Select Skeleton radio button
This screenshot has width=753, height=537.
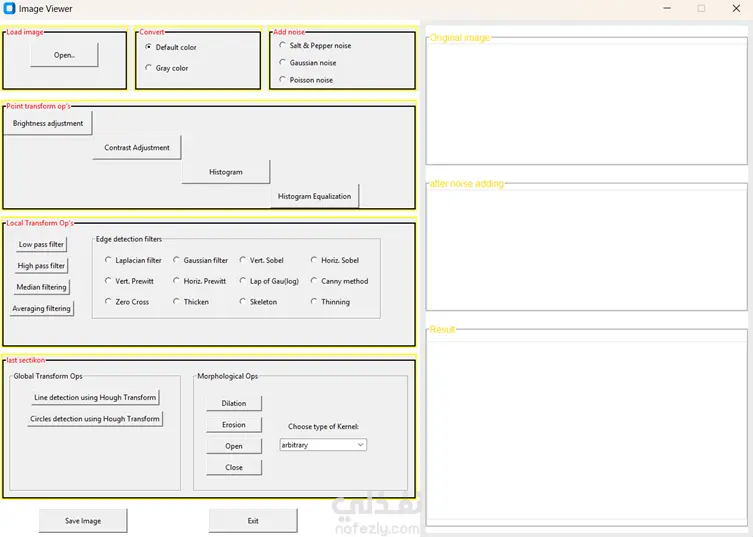pyautogui.click(x=243, y=301)
